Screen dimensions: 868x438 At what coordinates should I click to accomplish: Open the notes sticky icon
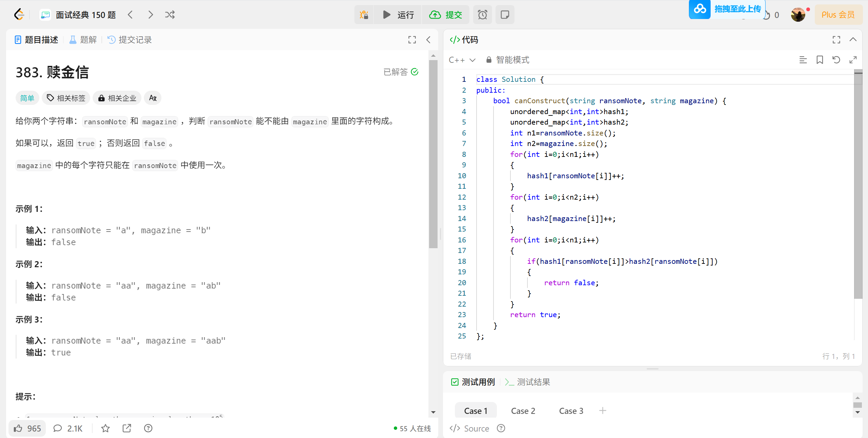pos(505,15)
